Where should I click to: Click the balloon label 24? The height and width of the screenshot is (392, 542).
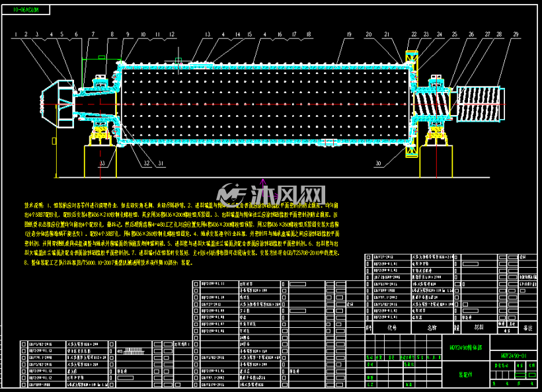pos(440,34)
